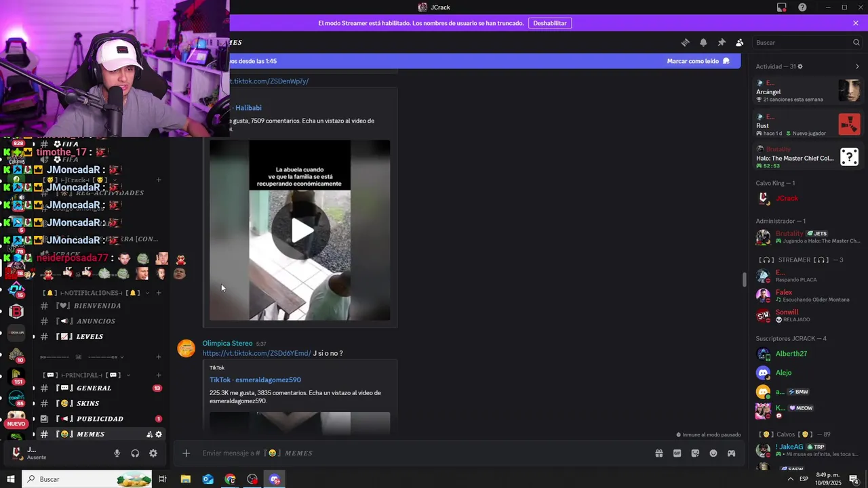868x488 pixels.
Task: Open Falex member entry
Action: pyautogui.click(x=807, y=296)
